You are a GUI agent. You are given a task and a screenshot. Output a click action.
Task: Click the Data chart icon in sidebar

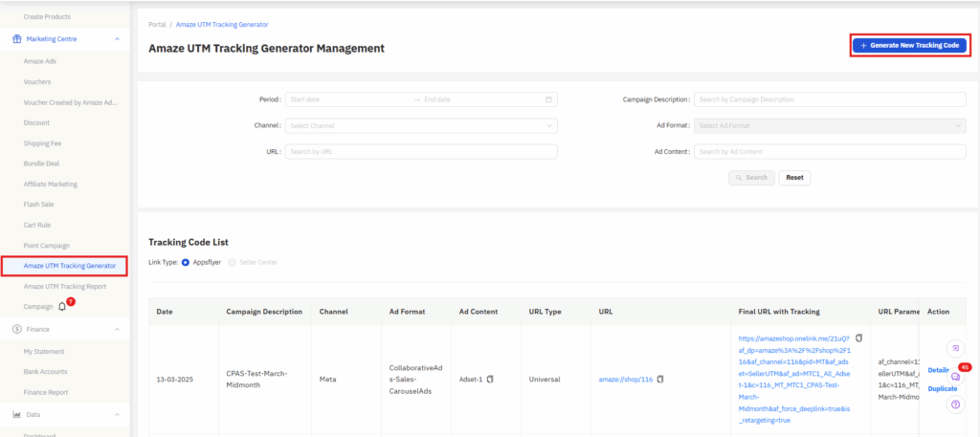click(17, 414)
